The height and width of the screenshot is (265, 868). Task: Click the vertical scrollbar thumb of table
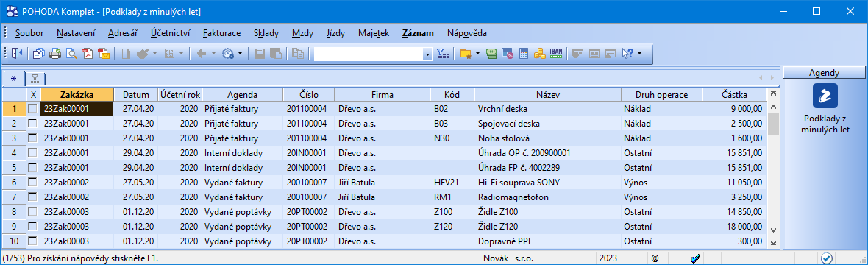pos(773,124)
